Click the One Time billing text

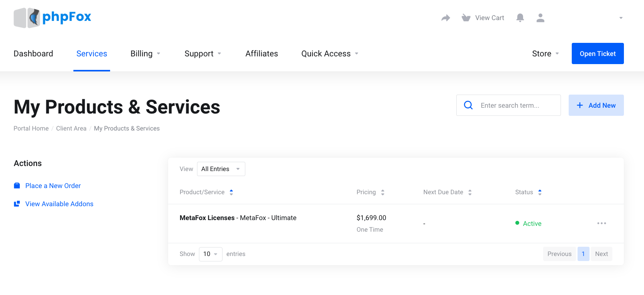tap(370, 230)
